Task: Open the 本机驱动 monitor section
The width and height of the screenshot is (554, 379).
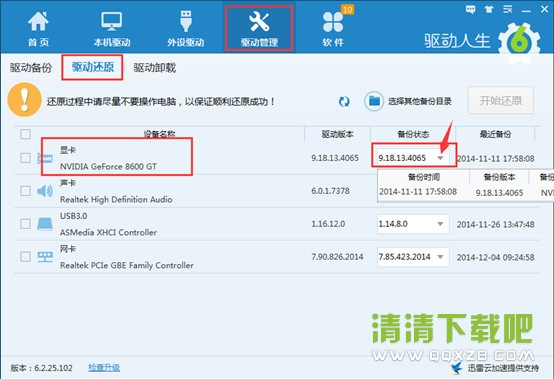Action: point(112,29)
